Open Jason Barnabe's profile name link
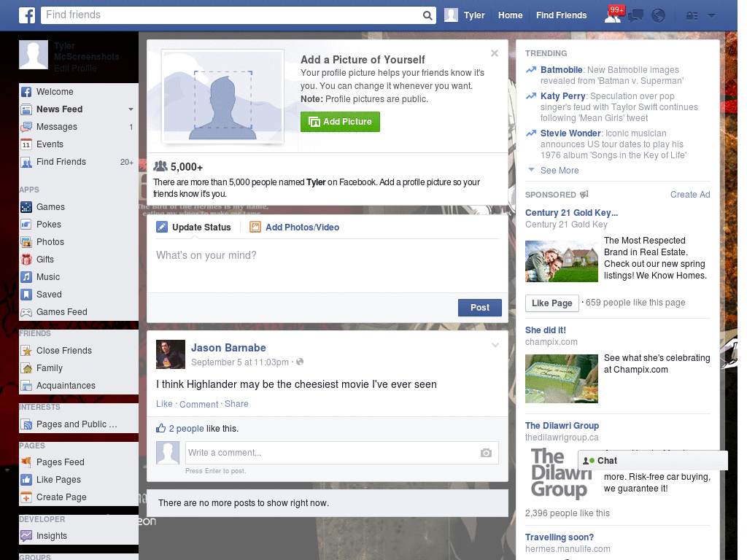Image resolution: width=747 pixels, height=560 pixels. (x=228, y=348)
